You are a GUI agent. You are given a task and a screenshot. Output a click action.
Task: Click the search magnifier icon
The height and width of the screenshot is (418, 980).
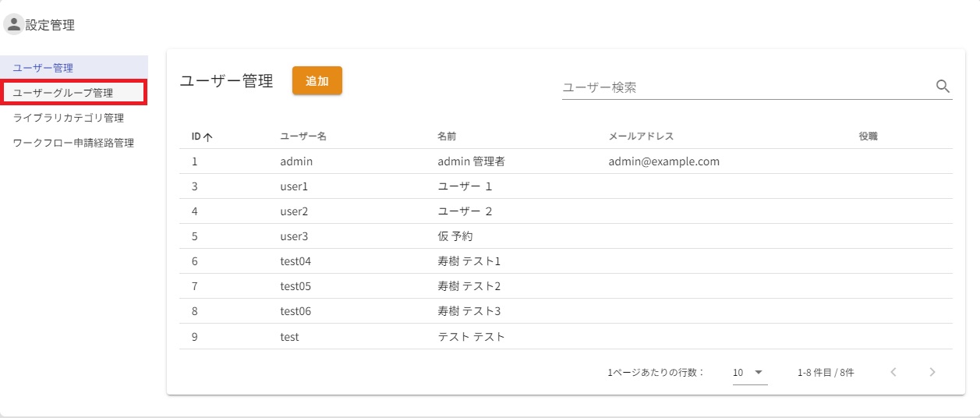942,87
